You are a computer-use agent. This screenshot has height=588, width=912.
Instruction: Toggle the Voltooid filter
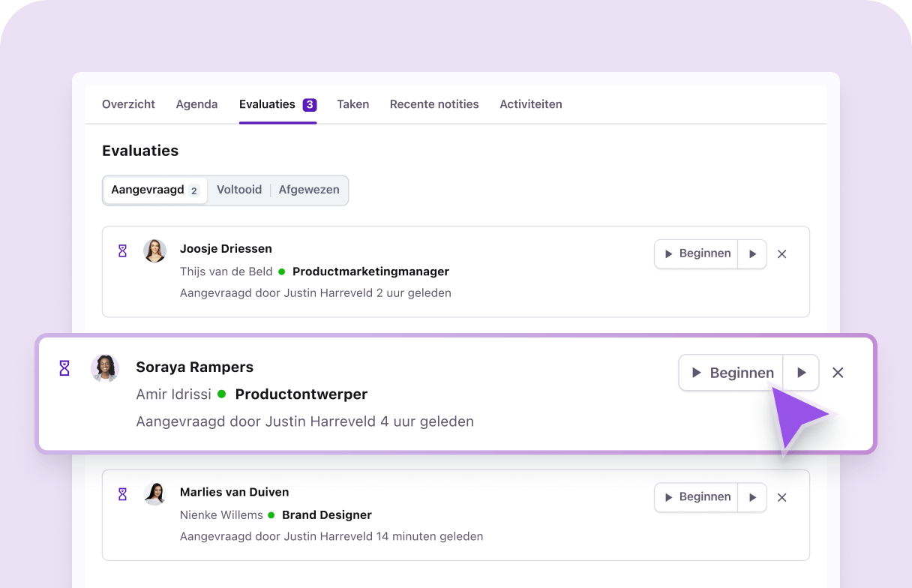point(239,190)
